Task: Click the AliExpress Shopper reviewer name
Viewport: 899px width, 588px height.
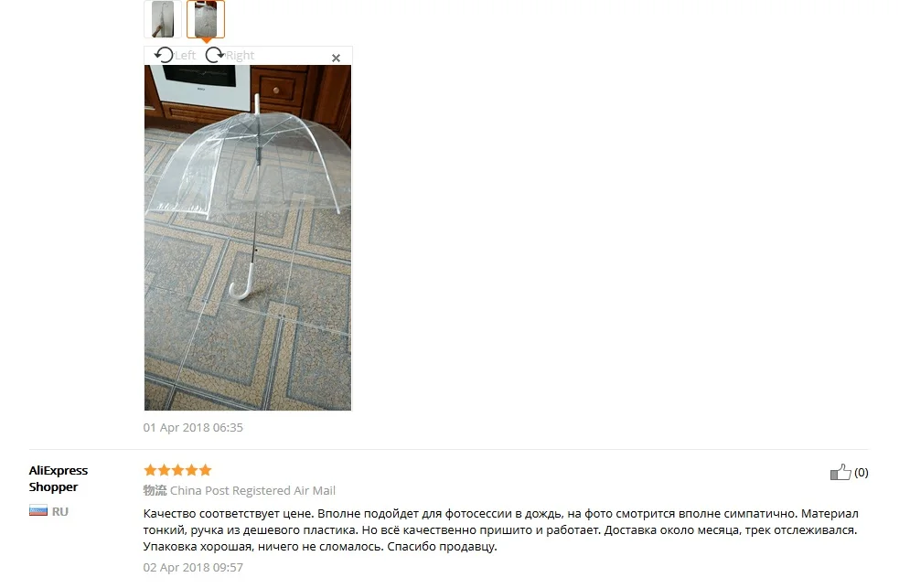Action: click(59, 478)
